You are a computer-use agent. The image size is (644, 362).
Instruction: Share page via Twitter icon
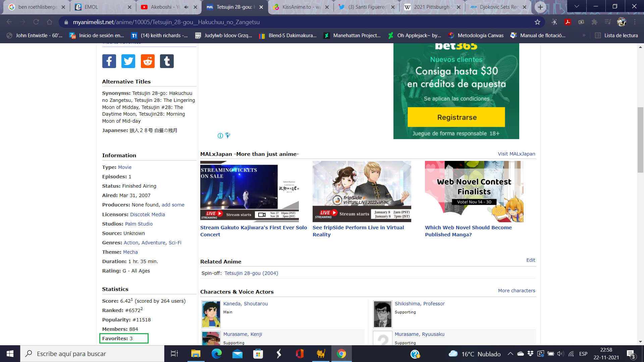point(128,61)
